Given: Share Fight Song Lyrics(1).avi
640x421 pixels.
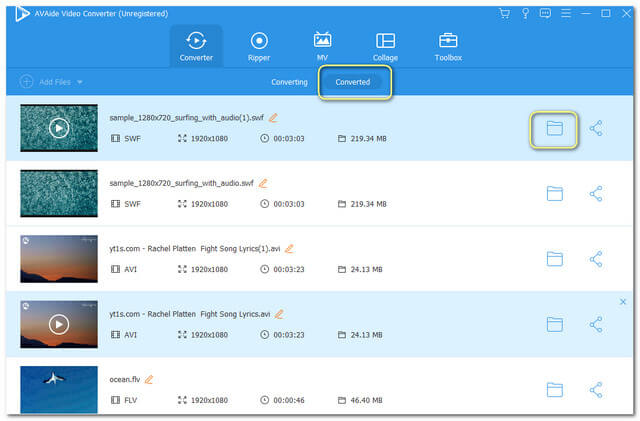Looking at the screenshot, I should (x=596, y=259).
